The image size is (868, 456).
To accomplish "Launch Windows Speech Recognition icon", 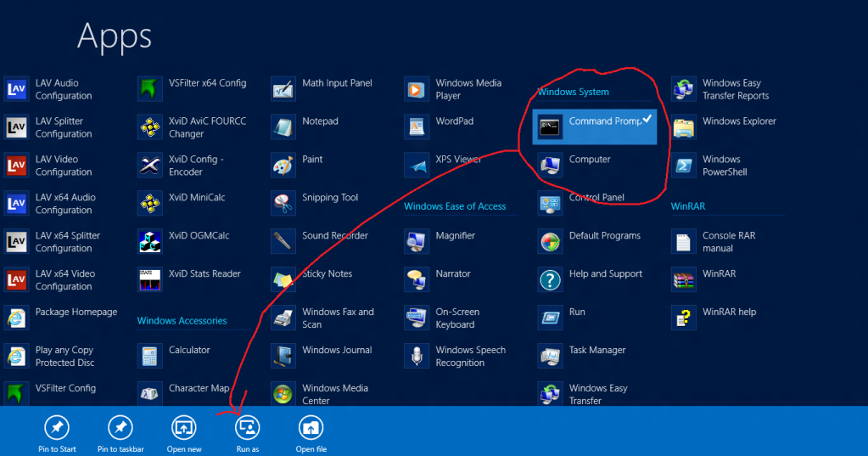I will coord(417,357).
